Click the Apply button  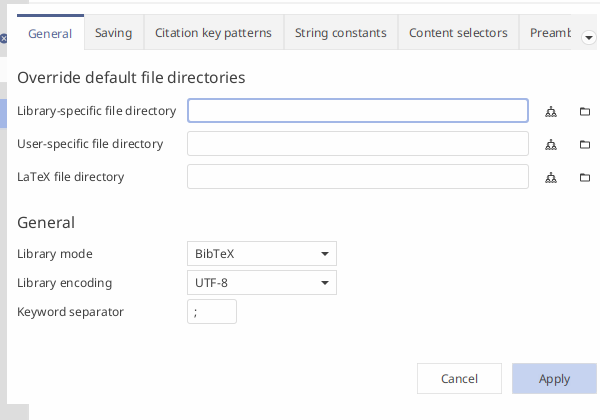point(554,379)
